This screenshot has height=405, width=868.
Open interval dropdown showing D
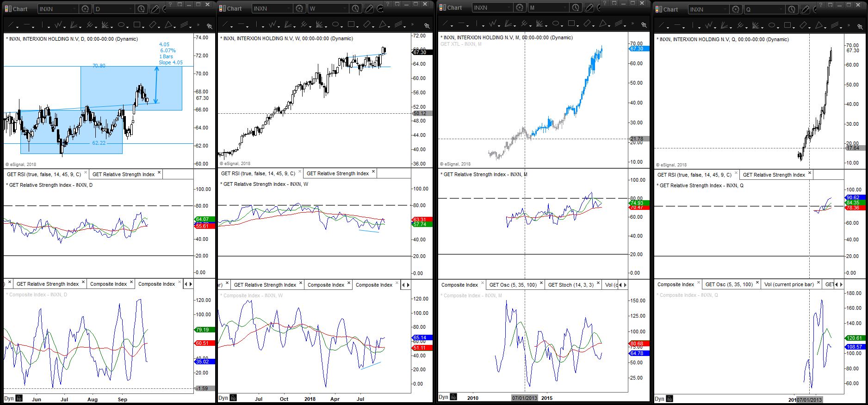(x=114, y=9)
